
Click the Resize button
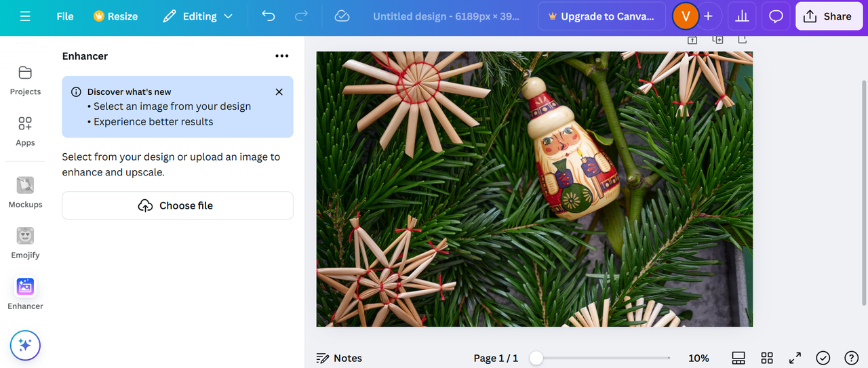(116, 16)
